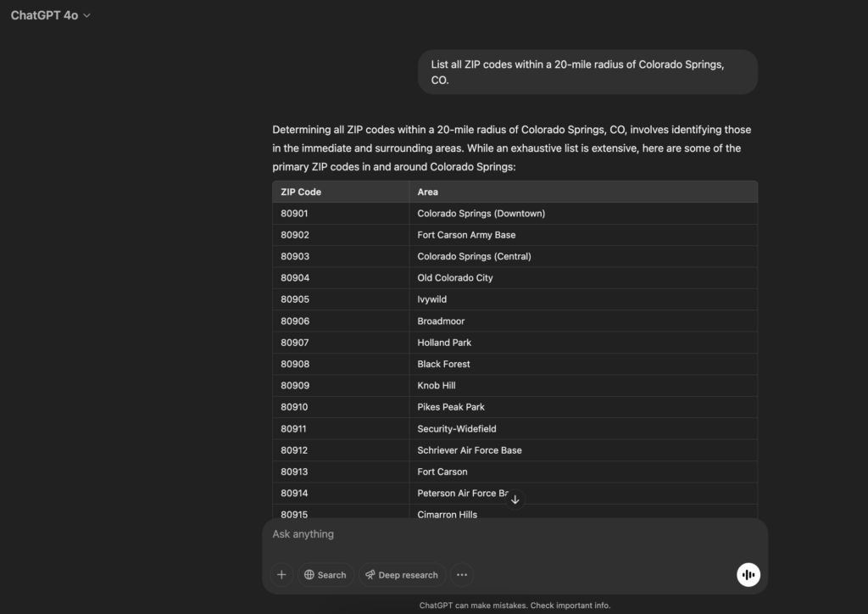Click the Security-Widefield table entry
This screenshot has width=868, height=614.
(x=456, y=429)
